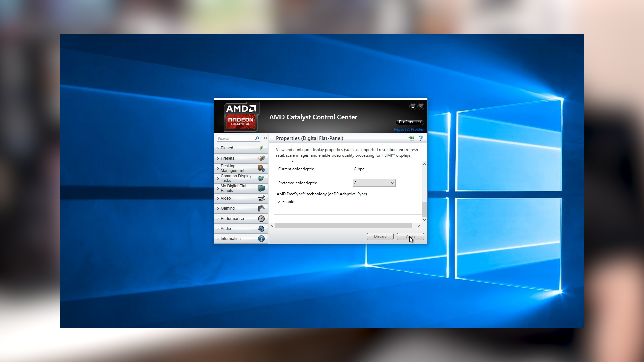The height and width of the screenshot is (362, 644).
Task: Click the search magnifier icon
Action: coord(257,138)
